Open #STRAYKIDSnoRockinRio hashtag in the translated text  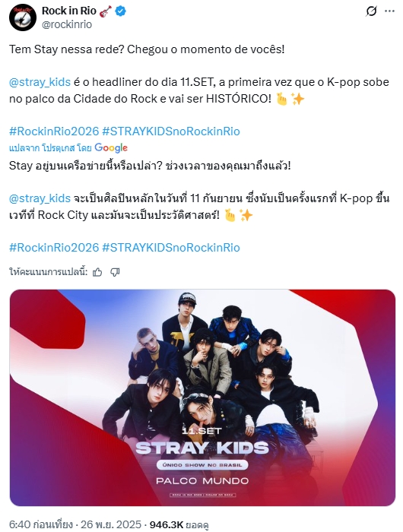point(171,248)
